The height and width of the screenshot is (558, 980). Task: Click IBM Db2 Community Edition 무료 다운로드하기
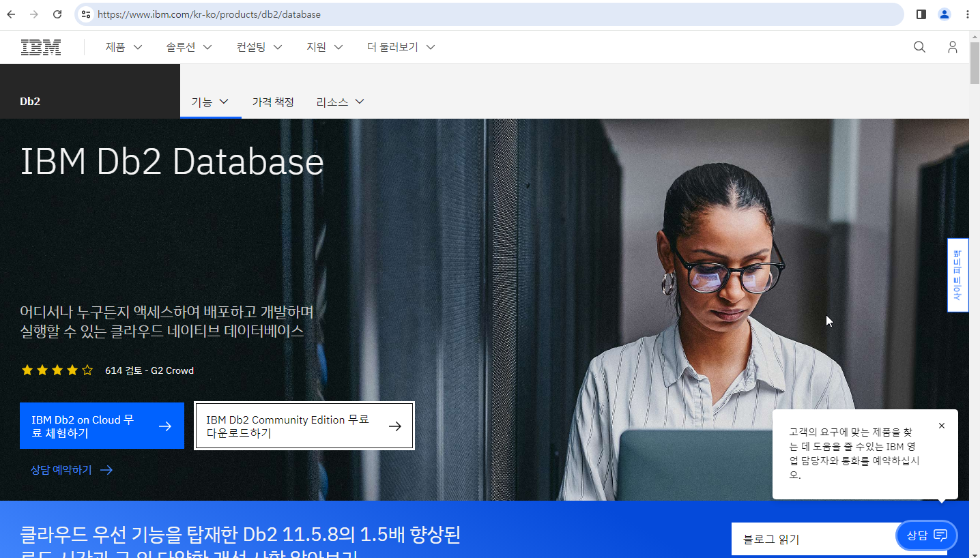pyautogui.click(x=304, y=426)
